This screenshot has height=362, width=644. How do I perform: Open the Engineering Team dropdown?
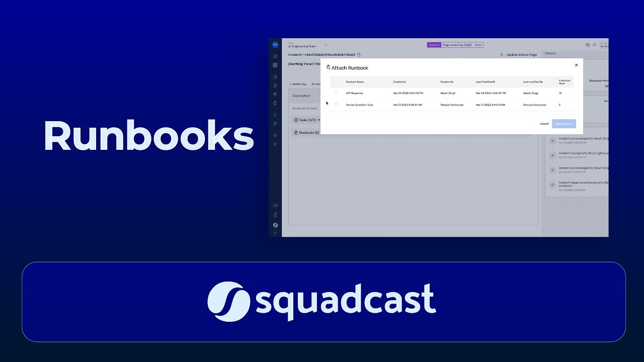[303, 46]
